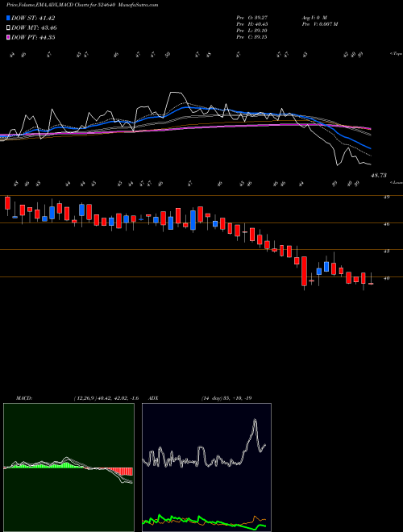Image resolution: width=403 pixels, height=532 pixels.
Task: Click the 'MACD:' panel label
Action: pyautogui.click(x=24, y=398)
